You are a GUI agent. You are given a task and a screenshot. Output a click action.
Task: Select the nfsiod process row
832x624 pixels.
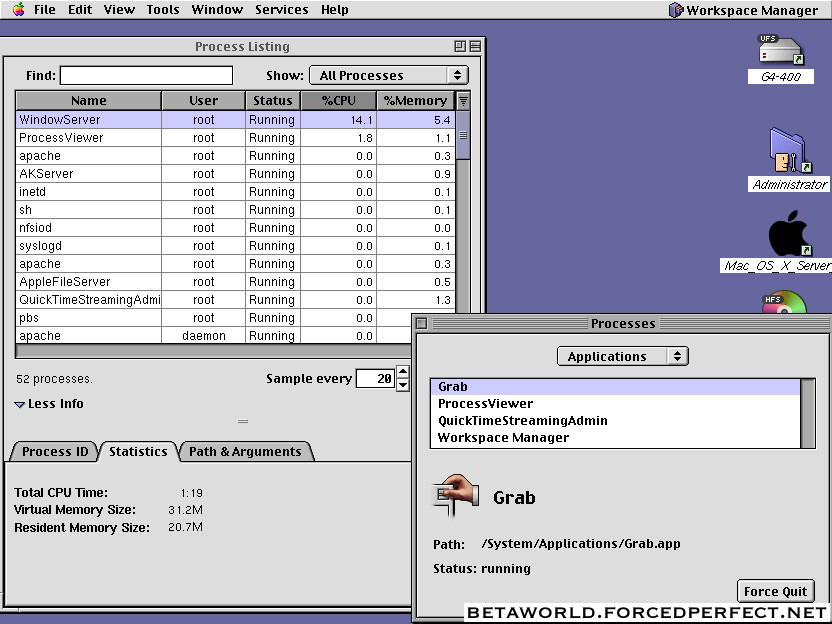coord(236,228)
